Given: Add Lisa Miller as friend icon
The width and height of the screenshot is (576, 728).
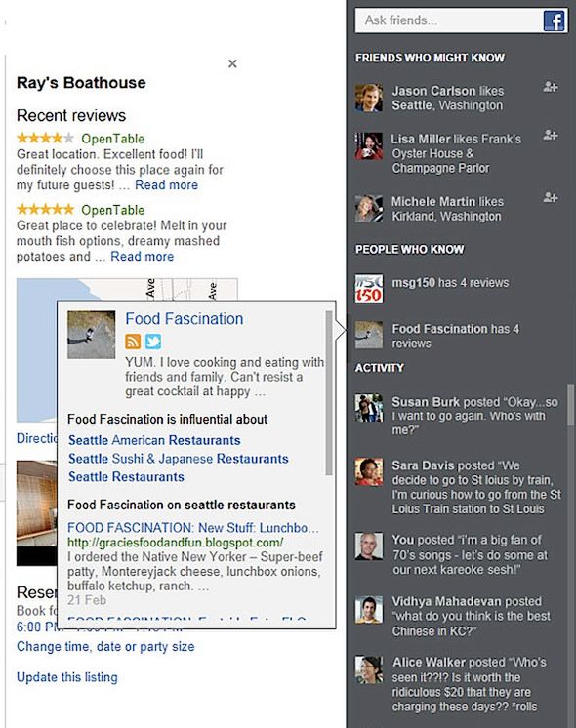Looking at the screenshot, I should (x=550, y=135).
